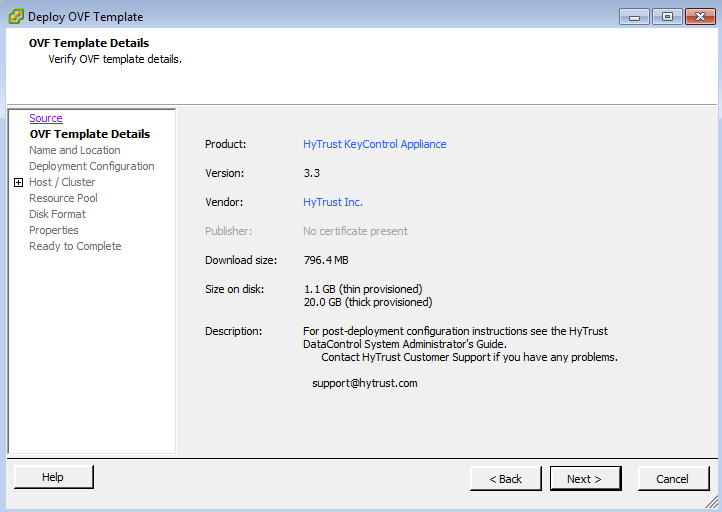The width and height of the screenshot is (722, 512).
Task: Click the window resize grip in corner
Action: (711, 502)
